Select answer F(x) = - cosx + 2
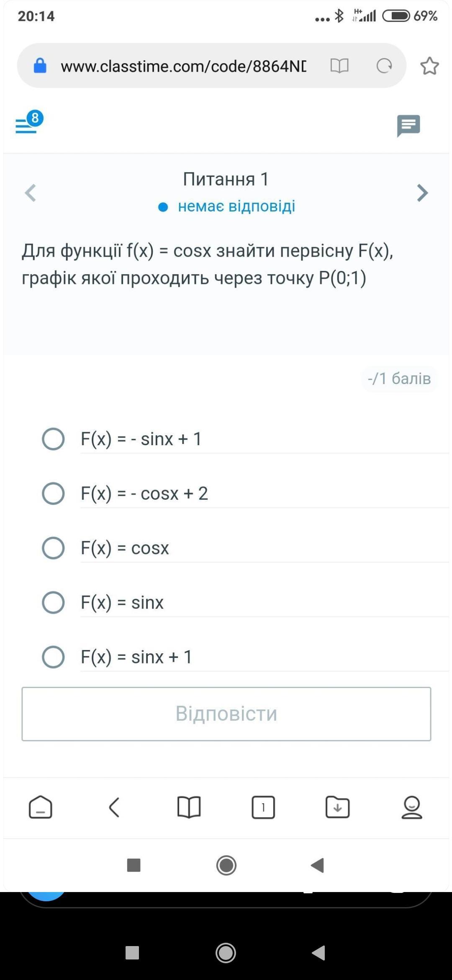The width and height of the screenshot is (452, 980). click(54, 493)
